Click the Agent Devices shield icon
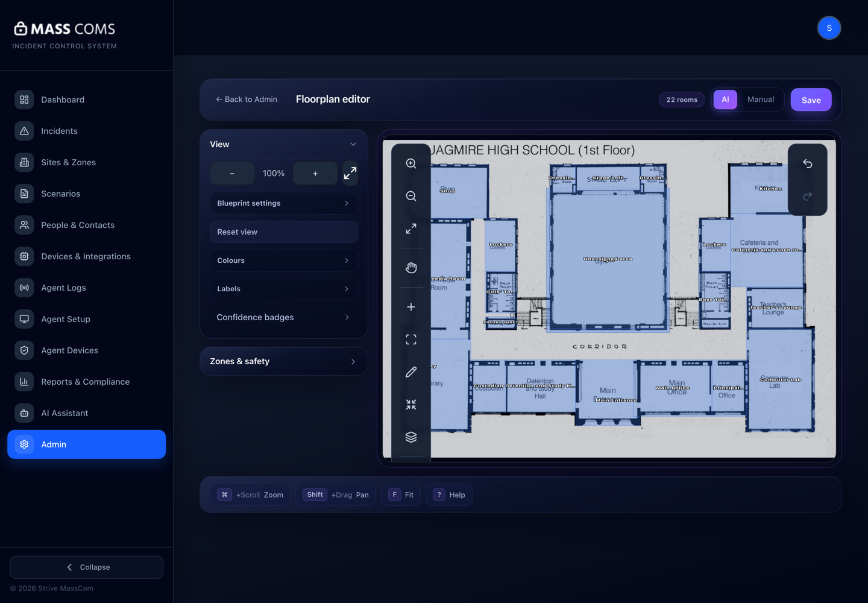The width and height of the screenshot is (868, 603). [x=24, y=350]
